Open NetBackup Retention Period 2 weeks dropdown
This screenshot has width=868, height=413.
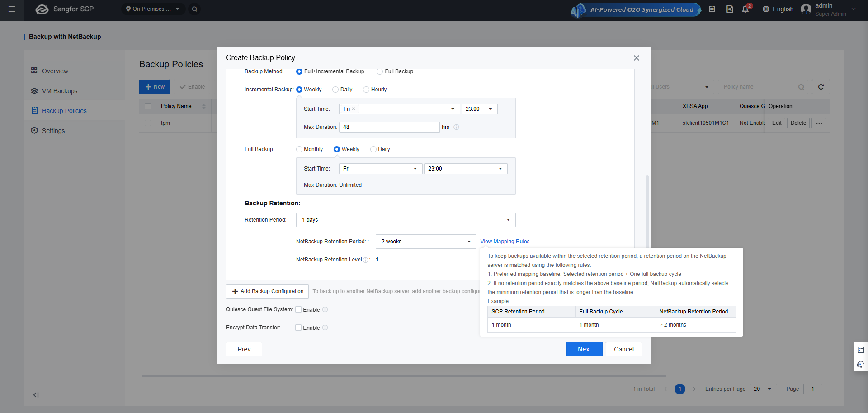pyautogui.click(x=426, y=242)
